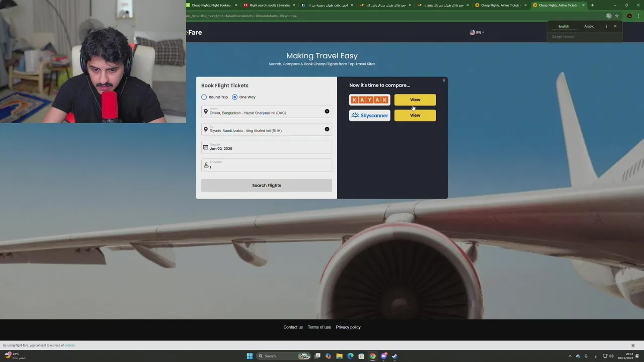Click the taskbar Search box
The width and height of the screenshot is (644, 362).
pos(283,356)
